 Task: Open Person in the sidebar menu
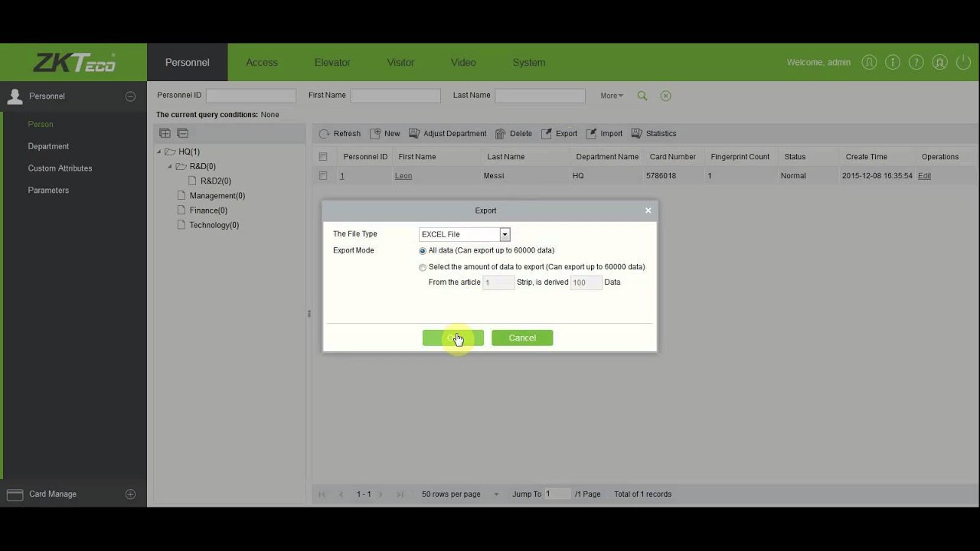tap(41, 124)
